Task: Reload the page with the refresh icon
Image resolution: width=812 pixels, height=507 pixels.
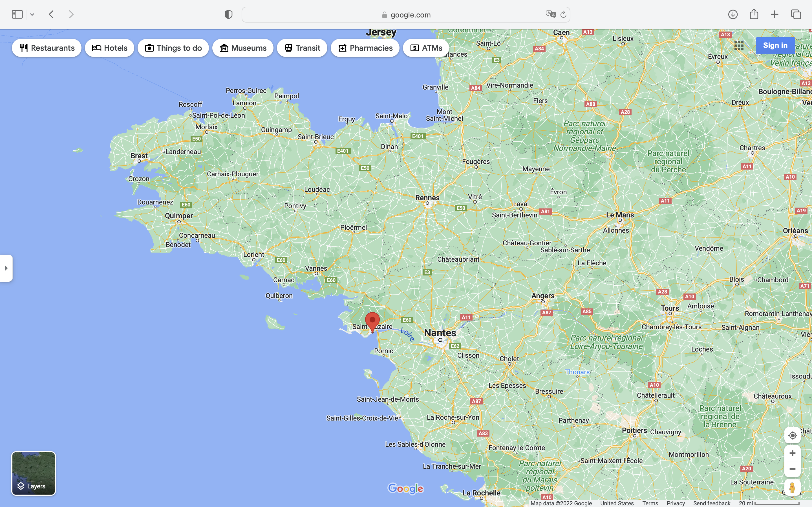Action: coord(563,14)
